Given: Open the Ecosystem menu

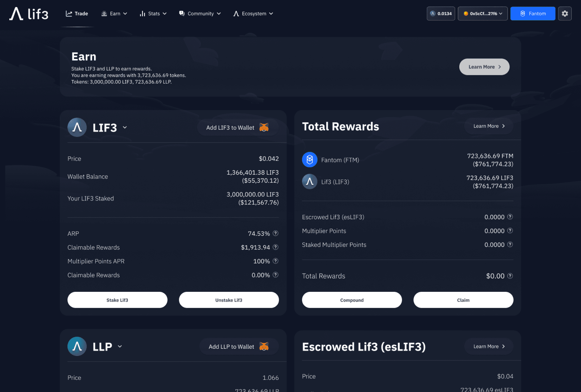Looking at the screenshot, I should 253,14.
